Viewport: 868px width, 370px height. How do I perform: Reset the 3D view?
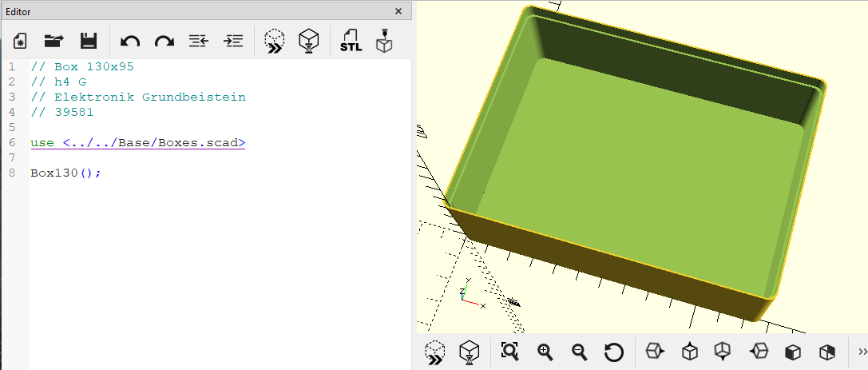pos(614,352)
